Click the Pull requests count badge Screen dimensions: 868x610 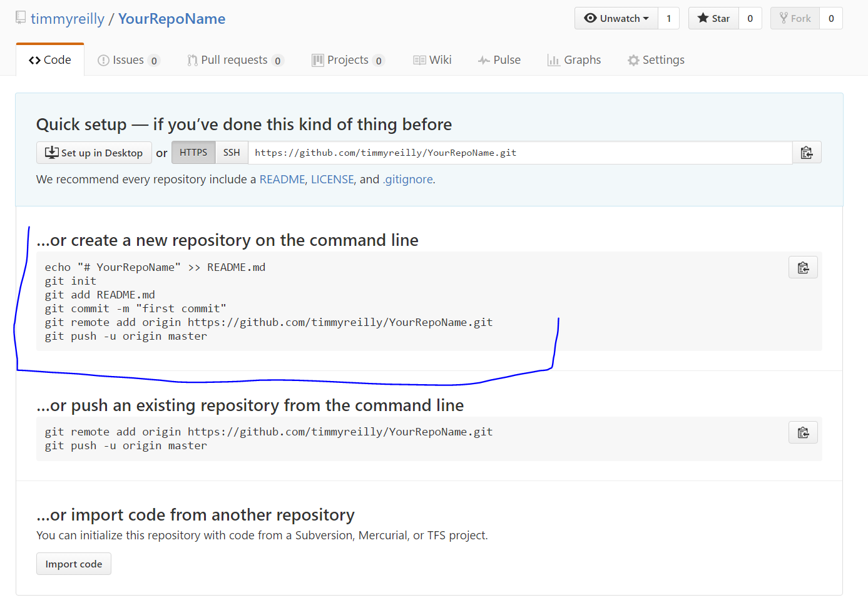278,61
